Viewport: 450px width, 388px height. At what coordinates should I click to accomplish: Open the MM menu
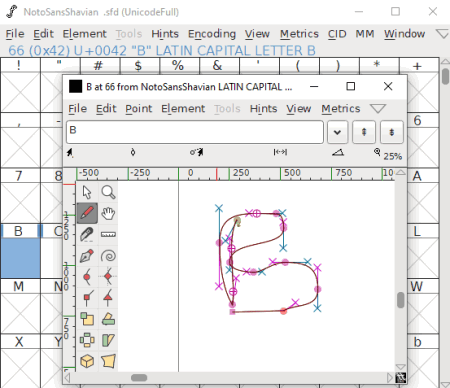[x=365, y=34]
